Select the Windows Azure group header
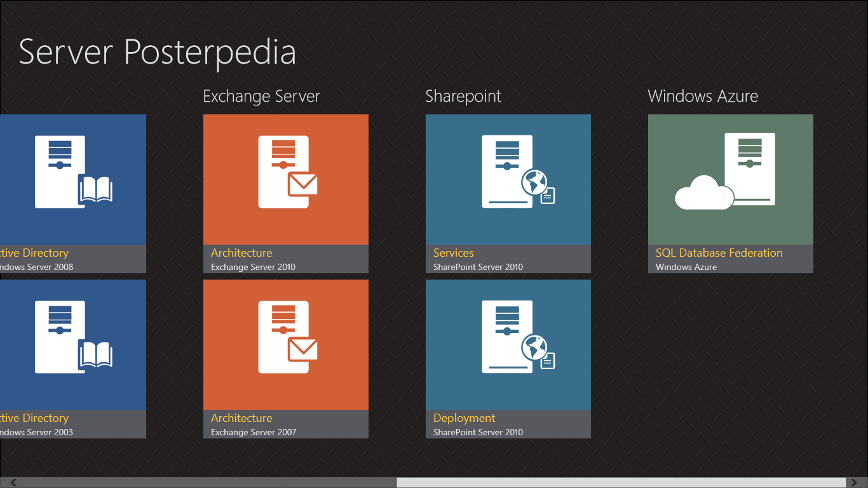 [x=703, y=97]
